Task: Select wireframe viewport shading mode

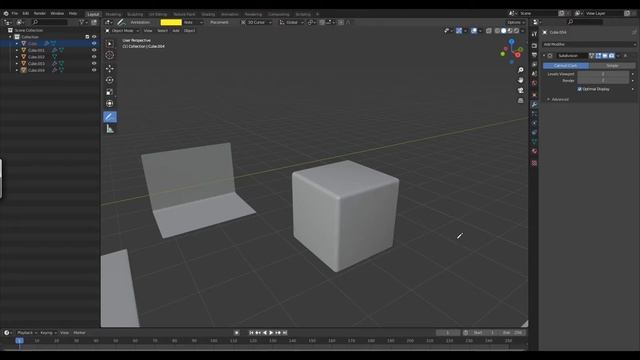Action: [x=497, y=31]
